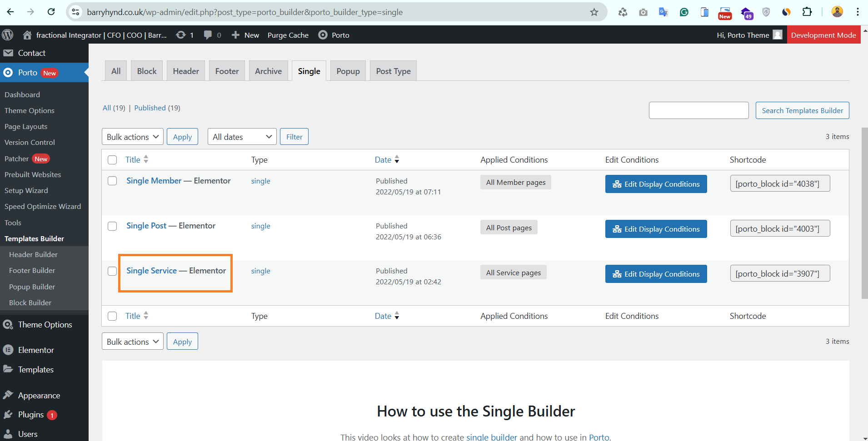Switch to the Header tab
This screenshot has width=868, height=441.
coord(186,71)
